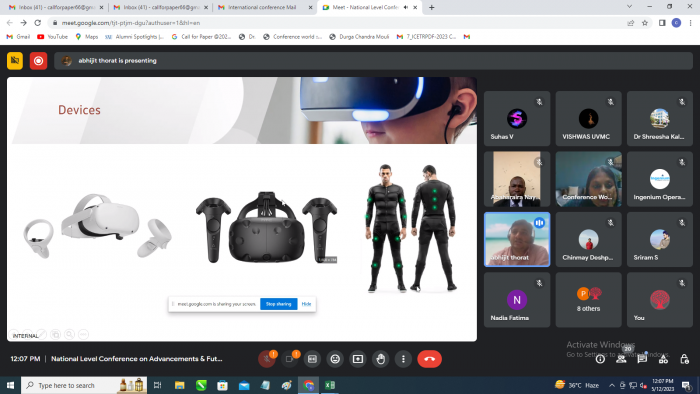Open host controls lock icon

point(684,359)
